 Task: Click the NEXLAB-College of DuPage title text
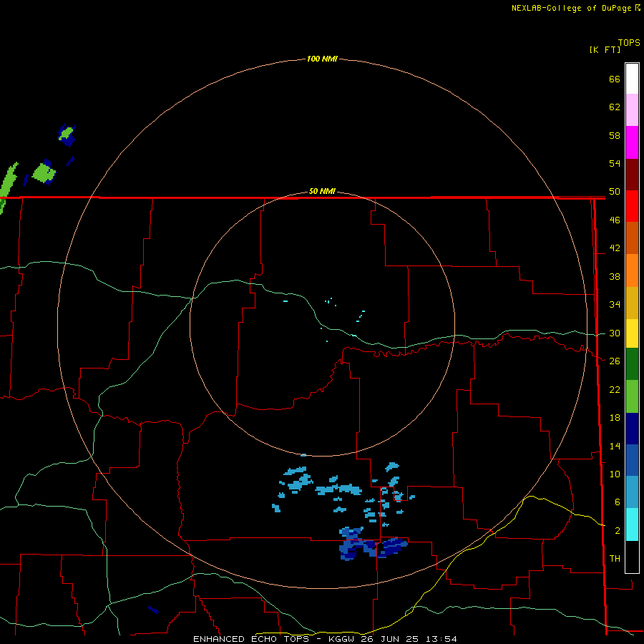pyautogui.click(x=571, y=8)
